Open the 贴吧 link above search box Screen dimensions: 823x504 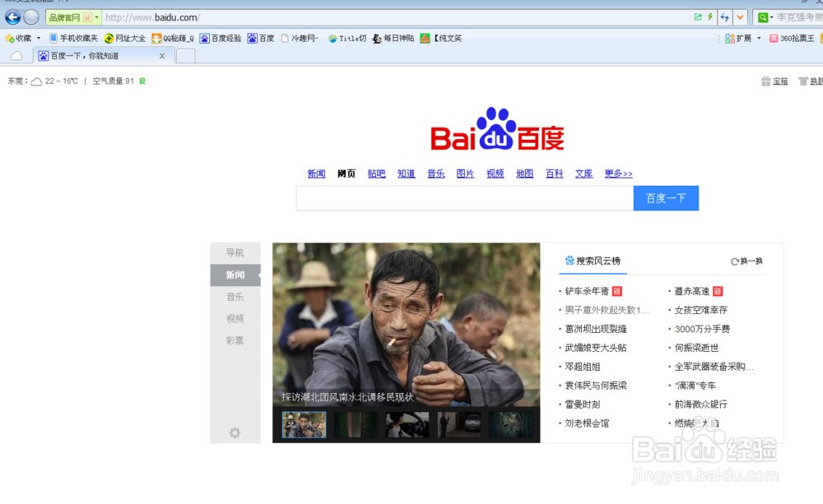(x=376, y=173)
